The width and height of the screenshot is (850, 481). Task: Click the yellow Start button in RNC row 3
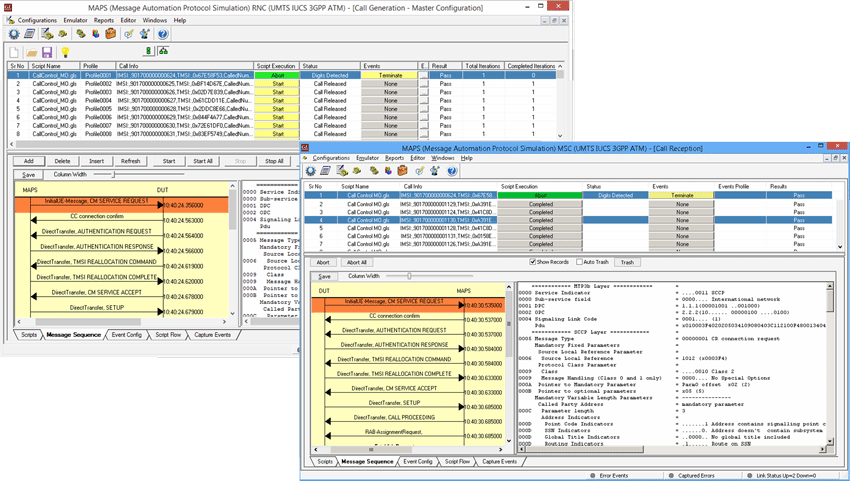(278, 92)
